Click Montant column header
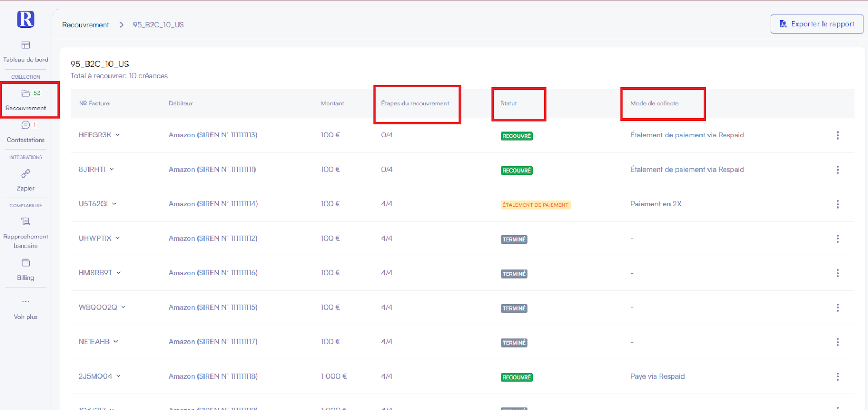Image resolution: width=868 pixels, height=410 pixels. [333, 103]
